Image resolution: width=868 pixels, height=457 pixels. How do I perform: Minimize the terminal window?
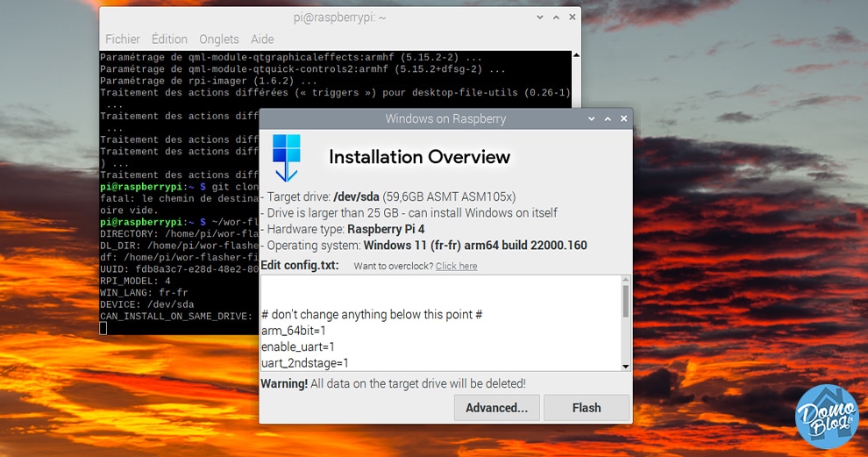pos(540,18)
